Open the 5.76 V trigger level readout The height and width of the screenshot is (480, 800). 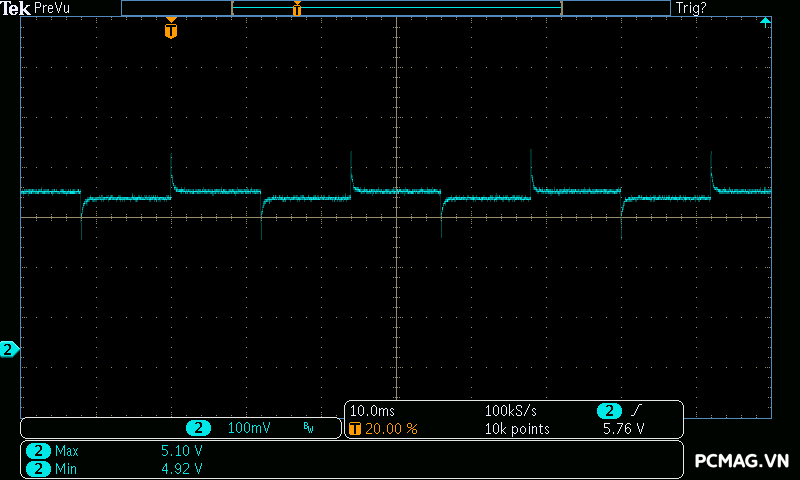point(623,428)
